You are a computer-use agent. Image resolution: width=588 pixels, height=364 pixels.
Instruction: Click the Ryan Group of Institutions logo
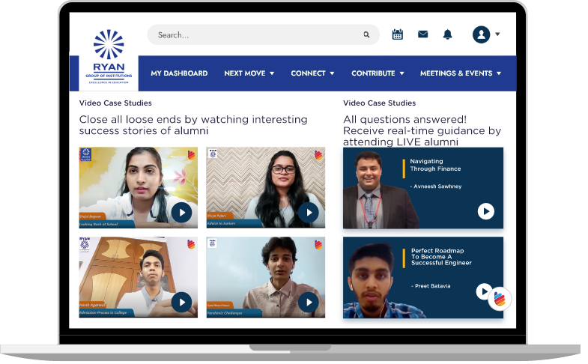[x=109, y=57]
